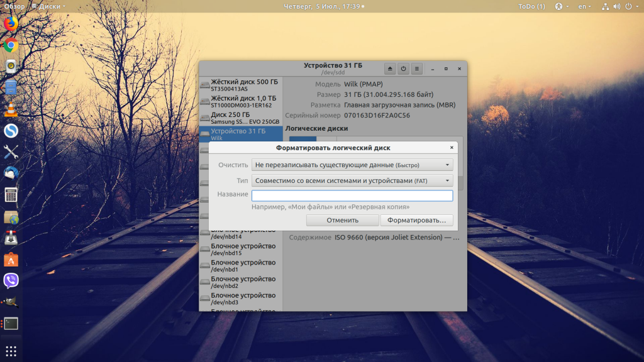This screenshot has width=644, height=362.
Task: Expand the Тип filesystem type dropdown
Action: click(x=352, y=180)
